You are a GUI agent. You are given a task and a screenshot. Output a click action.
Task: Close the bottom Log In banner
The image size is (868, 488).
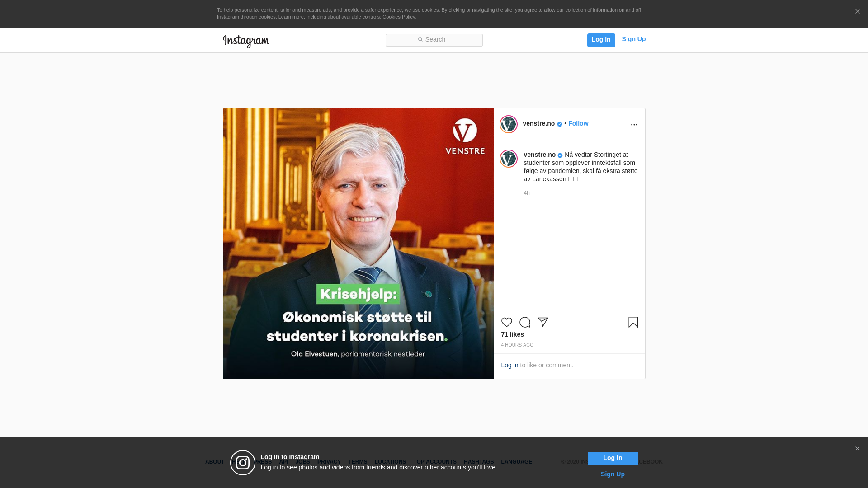(857, 449)
